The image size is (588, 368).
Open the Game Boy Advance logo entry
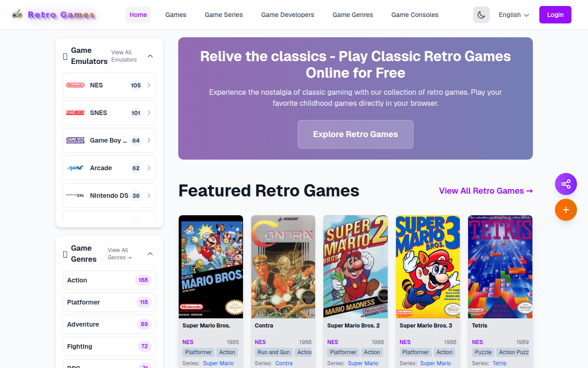pos(75,140)
